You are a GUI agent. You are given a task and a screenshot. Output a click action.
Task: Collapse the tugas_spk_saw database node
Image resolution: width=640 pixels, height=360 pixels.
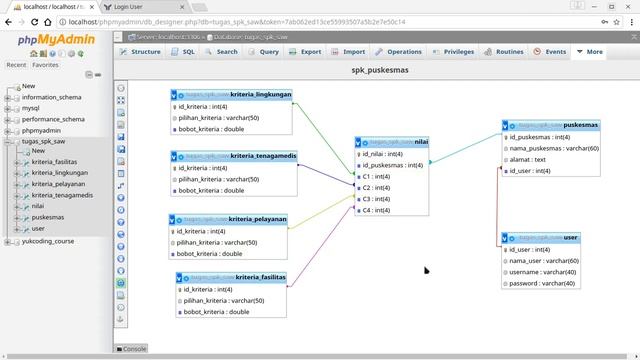7,142
